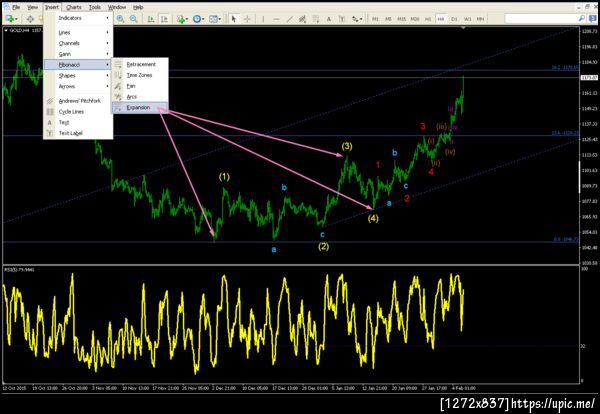This screenshot has height=414, width=600.
Task: Choose Text in the Insert menu
Action: coord(78,122)
